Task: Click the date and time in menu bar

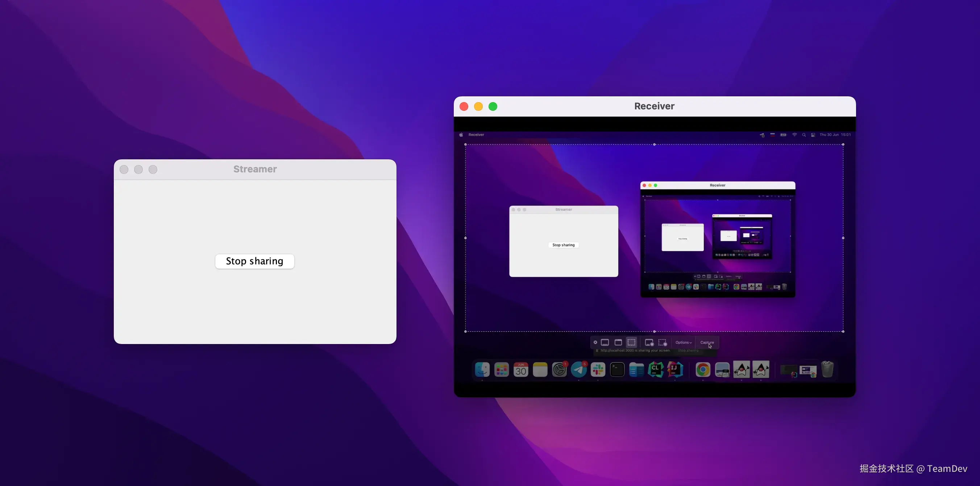Action: tap(835, 135)
